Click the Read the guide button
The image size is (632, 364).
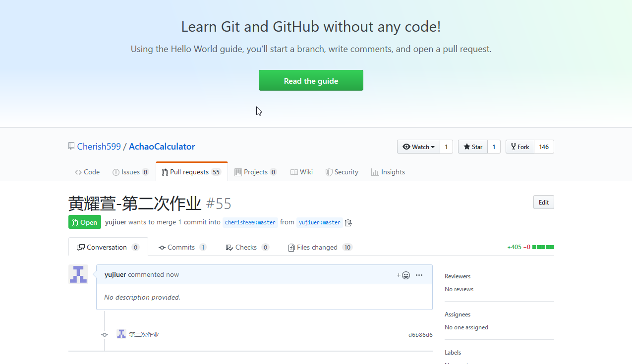(x=311, y=80)
